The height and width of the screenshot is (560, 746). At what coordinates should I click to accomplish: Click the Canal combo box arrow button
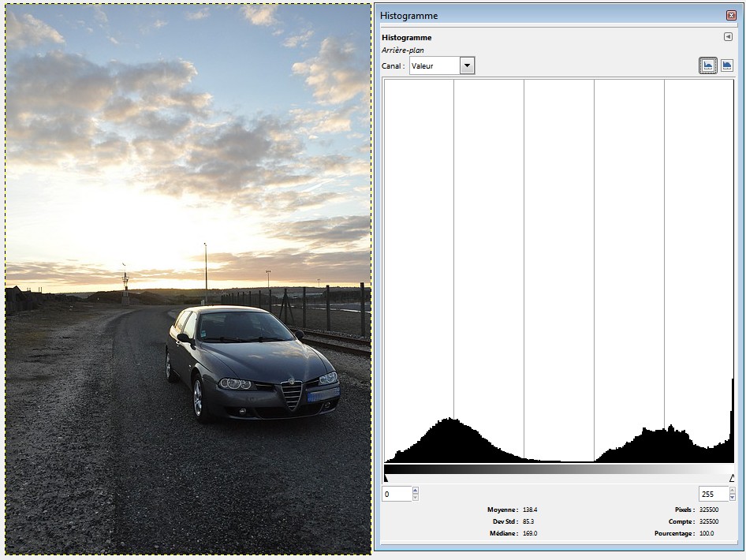point(467,66)
